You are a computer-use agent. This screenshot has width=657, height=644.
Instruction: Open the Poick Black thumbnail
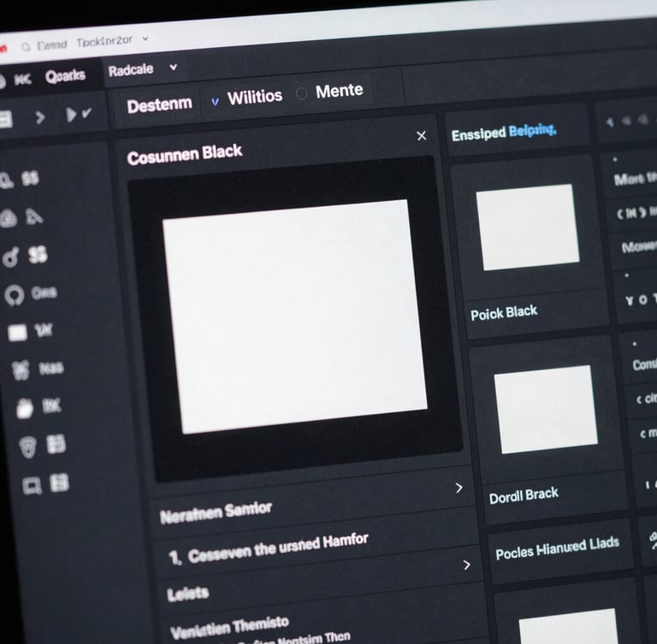click(528, 227)
